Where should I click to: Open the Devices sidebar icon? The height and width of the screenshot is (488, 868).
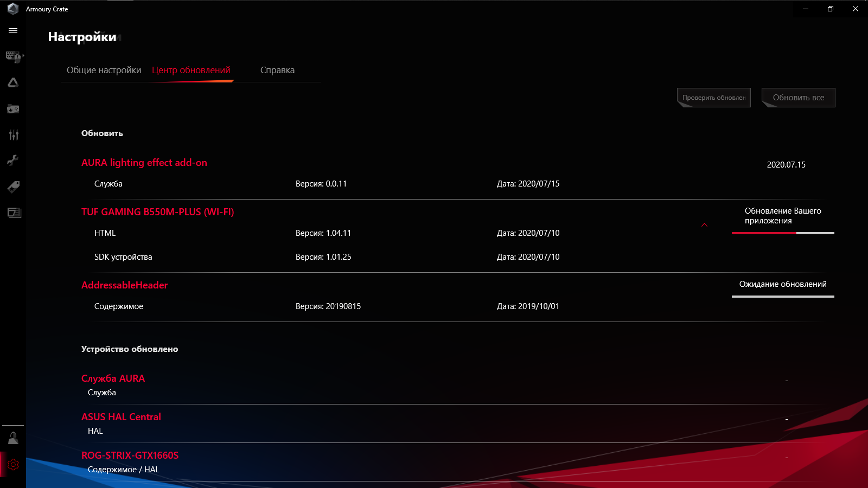14,56
